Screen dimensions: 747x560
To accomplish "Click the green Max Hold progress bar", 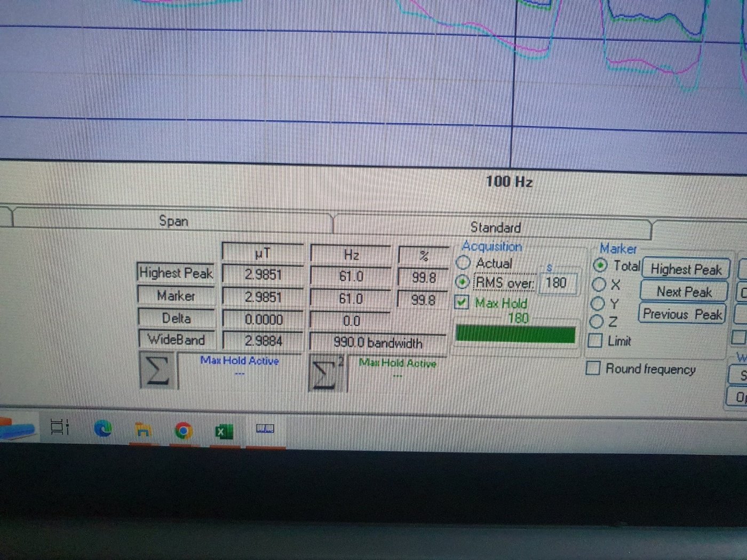I will (x=515, y=334).
